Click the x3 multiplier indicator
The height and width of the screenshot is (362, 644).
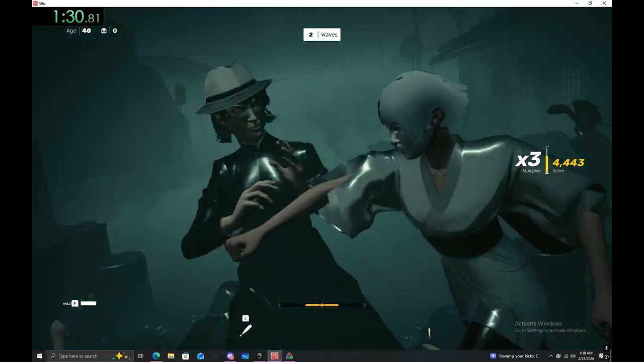coord(528,160)
